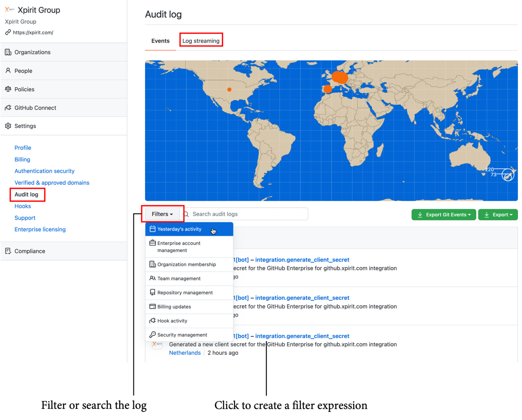Open the Export Git Events dropdown
Viewport: 522px width, 420px height.
tap(444, 215)
